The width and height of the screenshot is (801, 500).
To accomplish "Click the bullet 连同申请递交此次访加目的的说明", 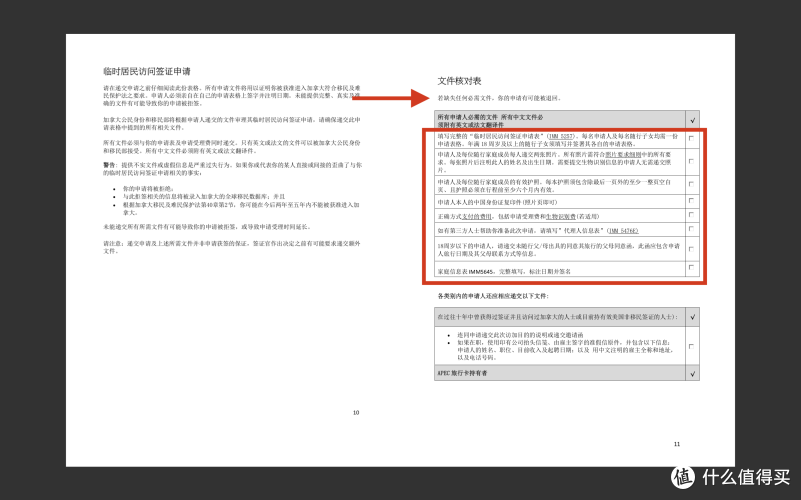I will (x=520, y=335).
